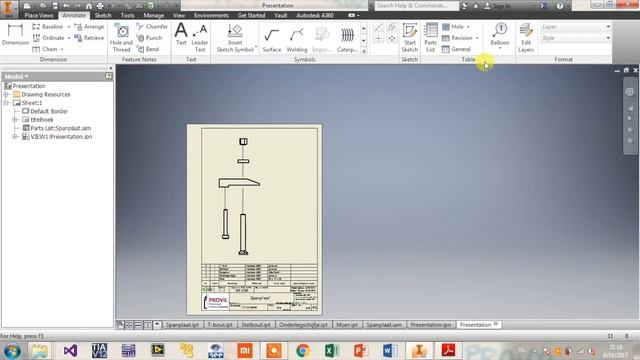Click the General table tool
640x360 pixels.
click(x=456, y=49)
